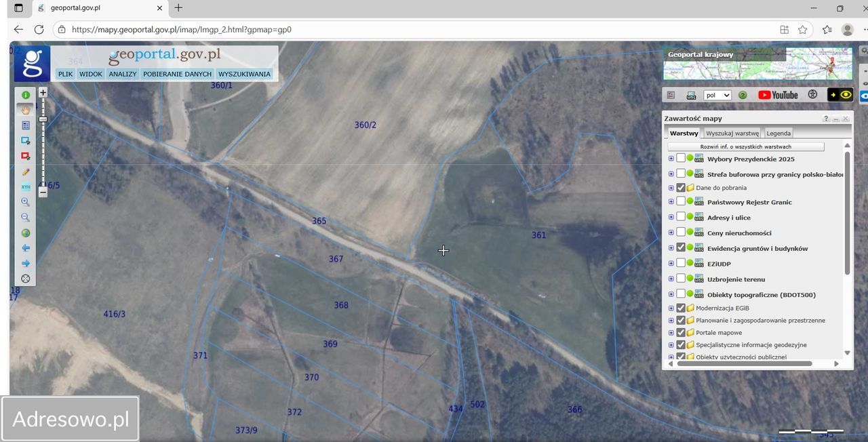Open the attribute table tool icon

26,125
